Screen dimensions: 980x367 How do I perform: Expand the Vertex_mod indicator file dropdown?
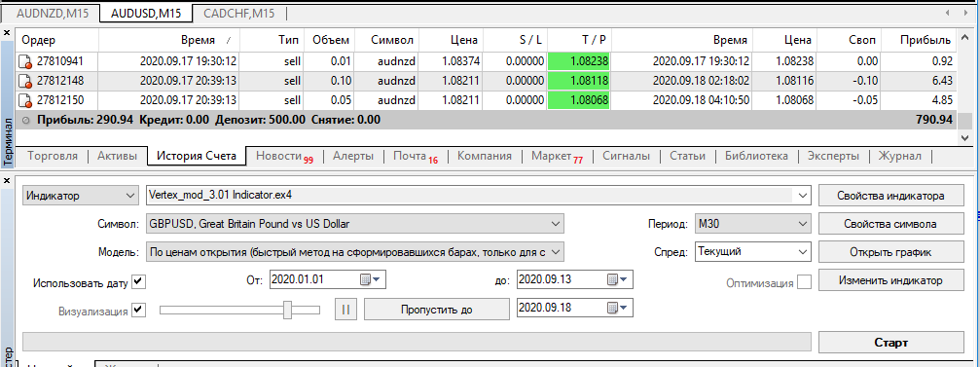(x=803, y=196)
